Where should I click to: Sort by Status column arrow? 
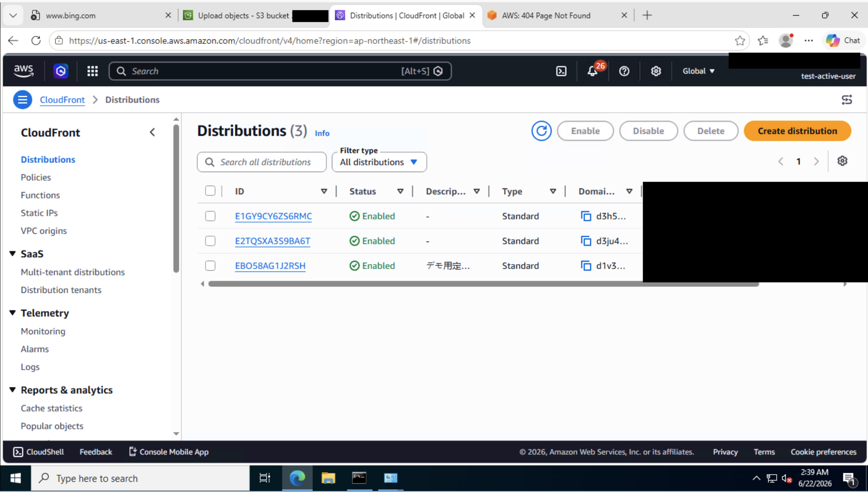[400, 191]
